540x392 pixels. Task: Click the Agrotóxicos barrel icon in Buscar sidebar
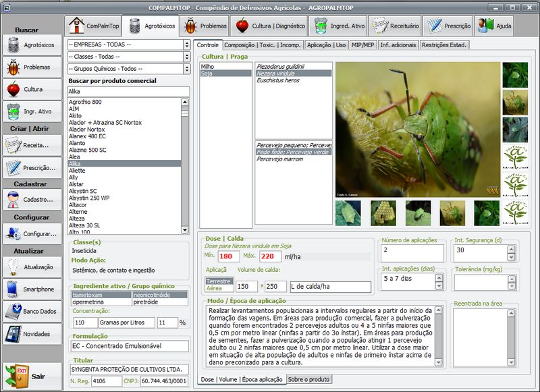coord(13,45)
